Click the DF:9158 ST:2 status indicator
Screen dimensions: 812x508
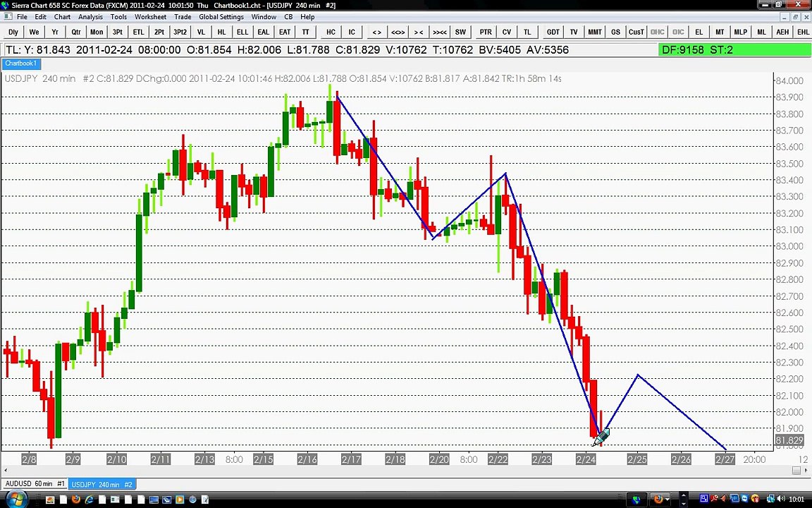[734, 50]
